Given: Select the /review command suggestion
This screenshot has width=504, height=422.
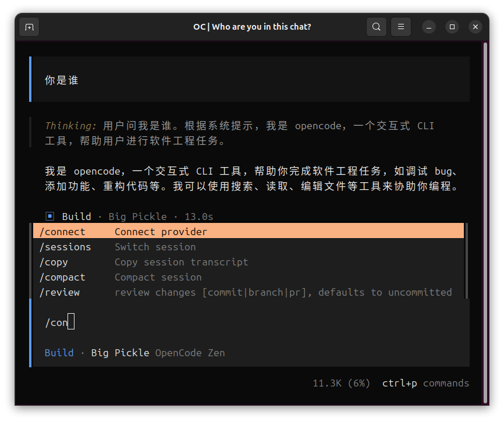Looking at the screenshot, I should pyautogui.click(x=249, y=292).
